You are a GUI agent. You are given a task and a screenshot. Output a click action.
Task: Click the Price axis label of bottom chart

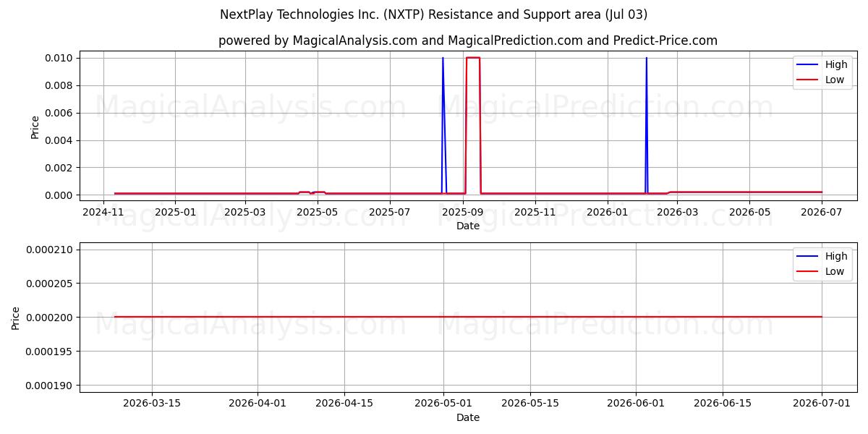coord(16,318)
